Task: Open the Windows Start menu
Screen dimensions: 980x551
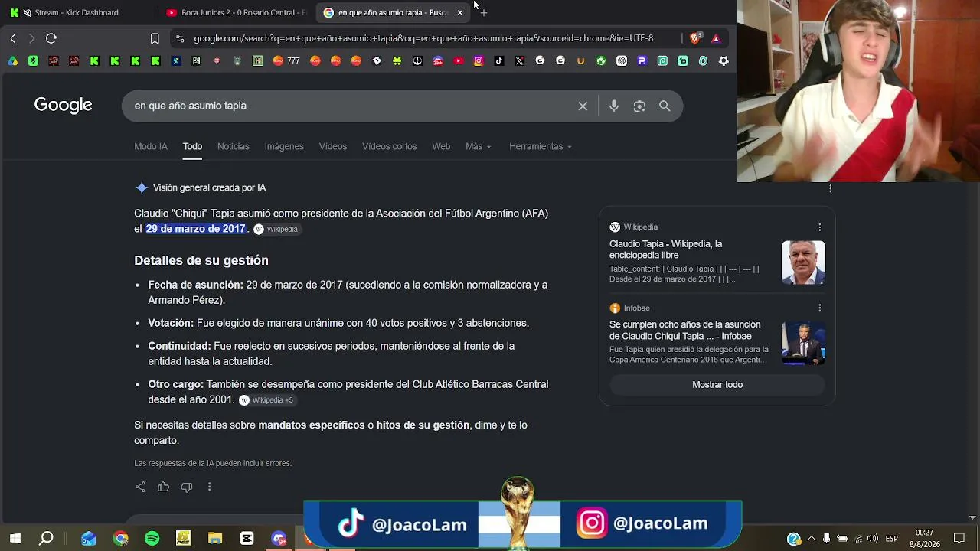Action: (x=15, y=539)
